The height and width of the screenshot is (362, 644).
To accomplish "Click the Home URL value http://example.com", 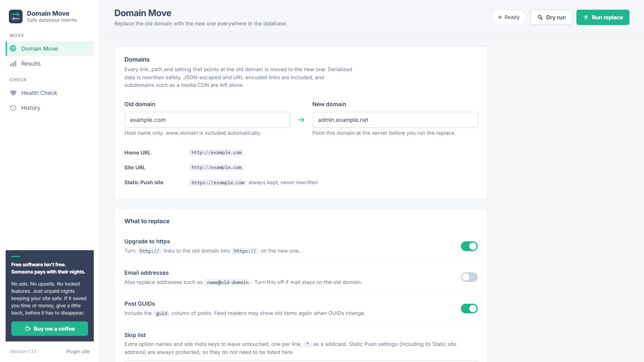I will [x=217, y=152].
